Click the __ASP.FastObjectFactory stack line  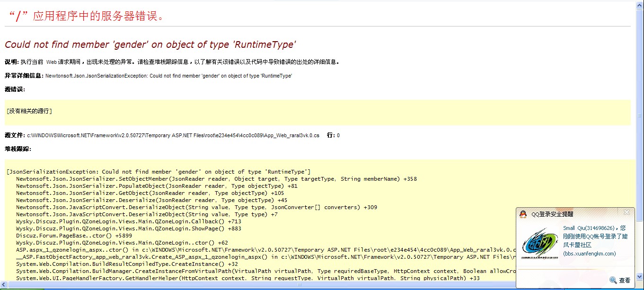coord(266,257)
